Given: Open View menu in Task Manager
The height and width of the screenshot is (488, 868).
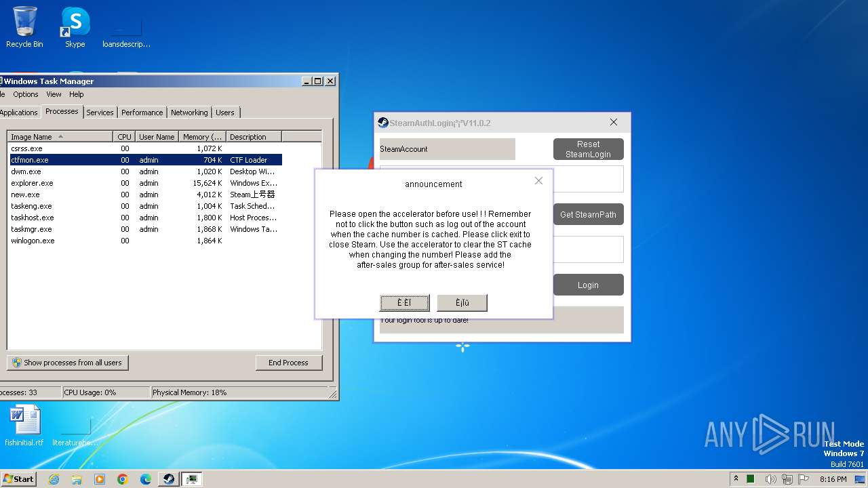Looking at the screenshot, I should point(54,94).
